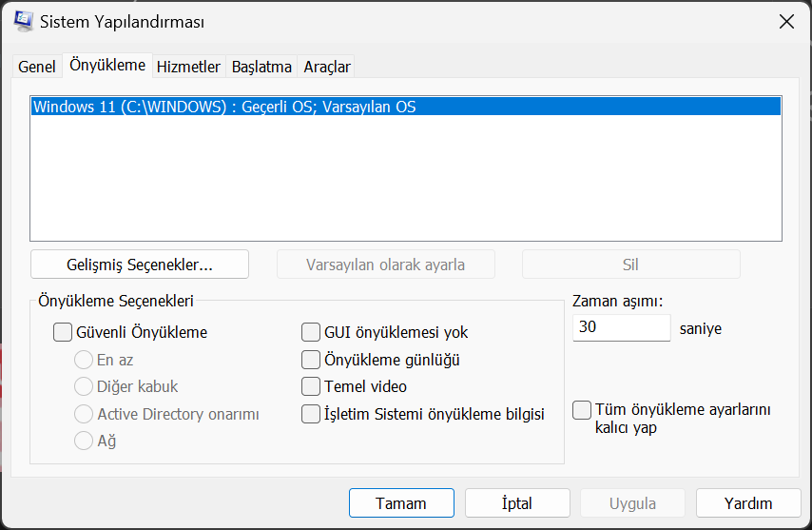
Task: Select the Önyükleme tab
Action: tap(107, 65)
